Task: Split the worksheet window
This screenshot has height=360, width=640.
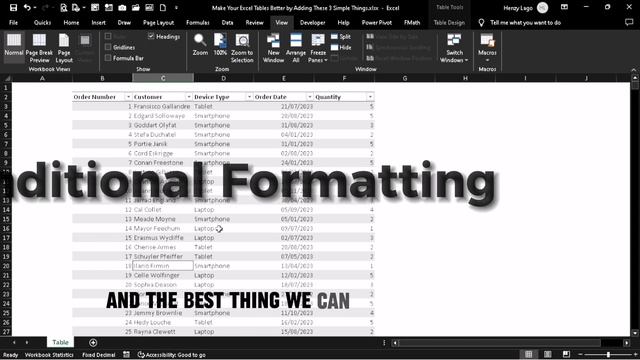Action: [x=341, y=37]
